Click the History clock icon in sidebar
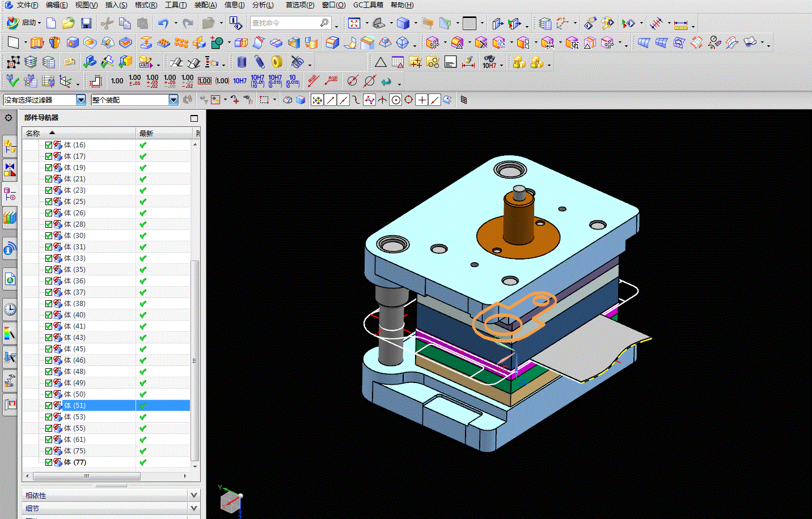The height and width of the screenshot is (519, 812). [x=10, y=309]
